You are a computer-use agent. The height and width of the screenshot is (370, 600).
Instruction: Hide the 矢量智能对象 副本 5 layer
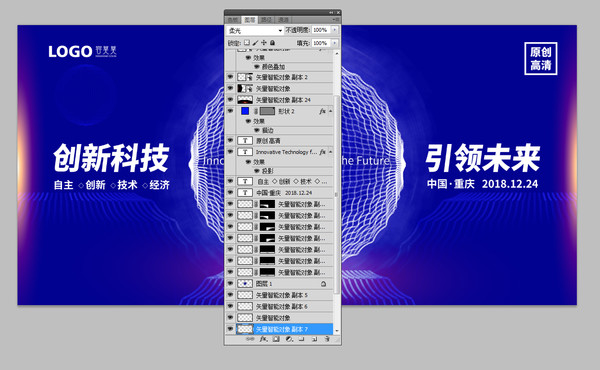click(x=230, y=295)
